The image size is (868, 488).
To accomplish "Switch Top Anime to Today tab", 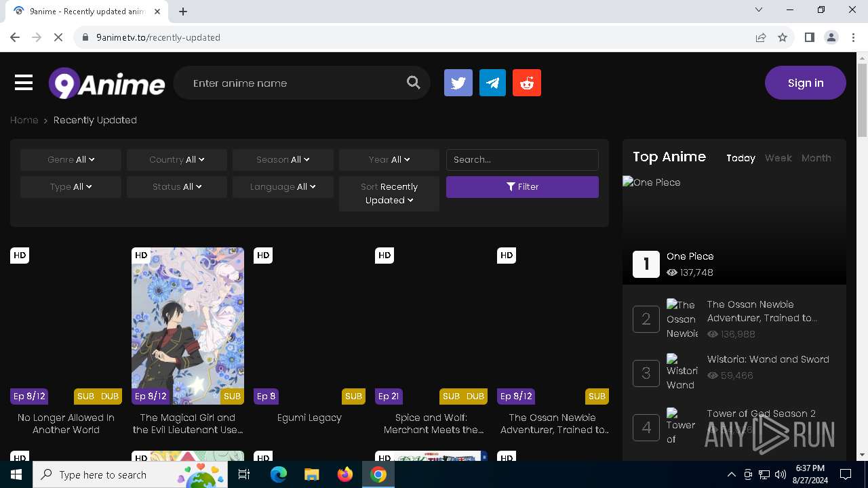I will pos(741,158).
